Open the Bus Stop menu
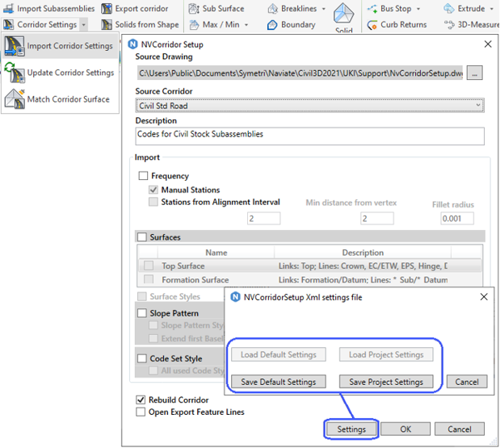 point(422,9)
